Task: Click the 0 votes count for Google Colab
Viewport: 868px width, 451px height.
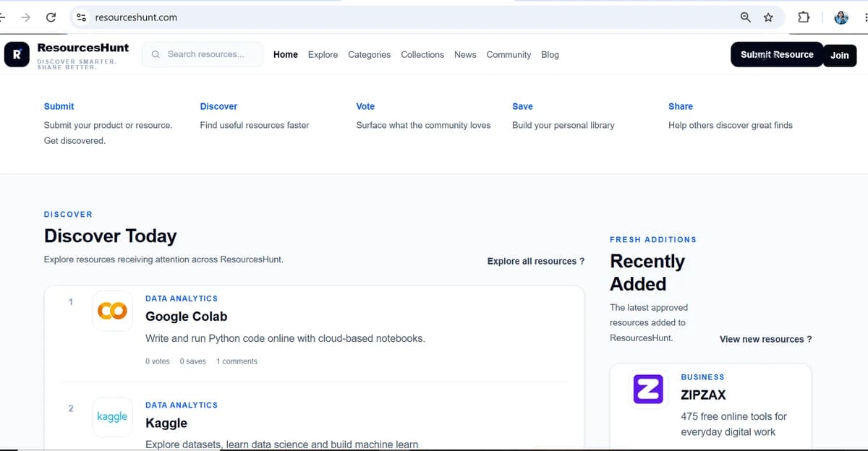Action: (158, 361)
